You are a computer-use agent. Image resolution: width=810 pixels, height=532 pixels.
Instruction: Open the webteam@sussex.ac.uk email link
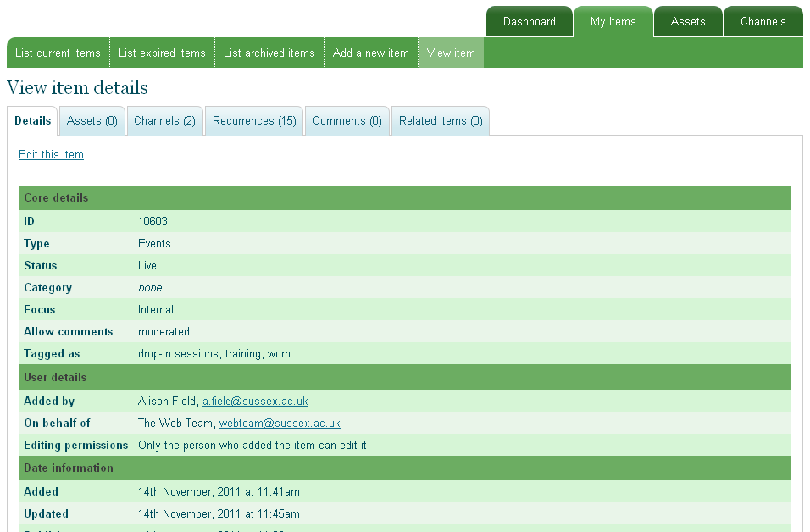pyautogui.click(x=280, y=424)
